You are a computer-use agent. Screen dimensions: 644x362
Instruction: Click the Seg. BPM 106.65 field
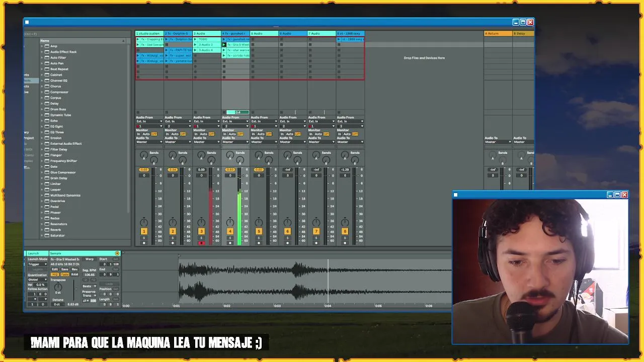coord(90,275)
